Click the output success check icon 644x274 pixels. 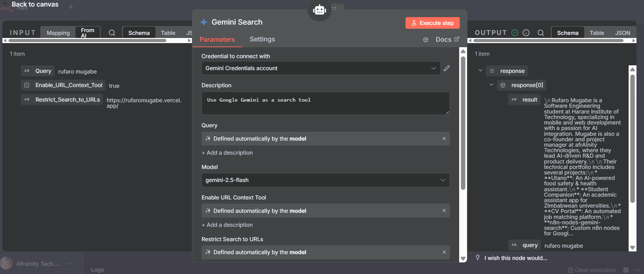[515, 32]
